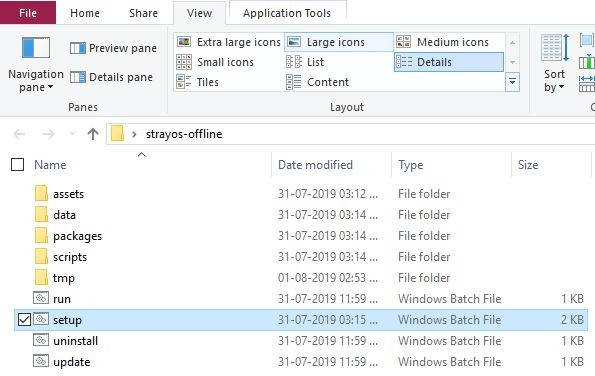Click the update file name

(72, 362)
